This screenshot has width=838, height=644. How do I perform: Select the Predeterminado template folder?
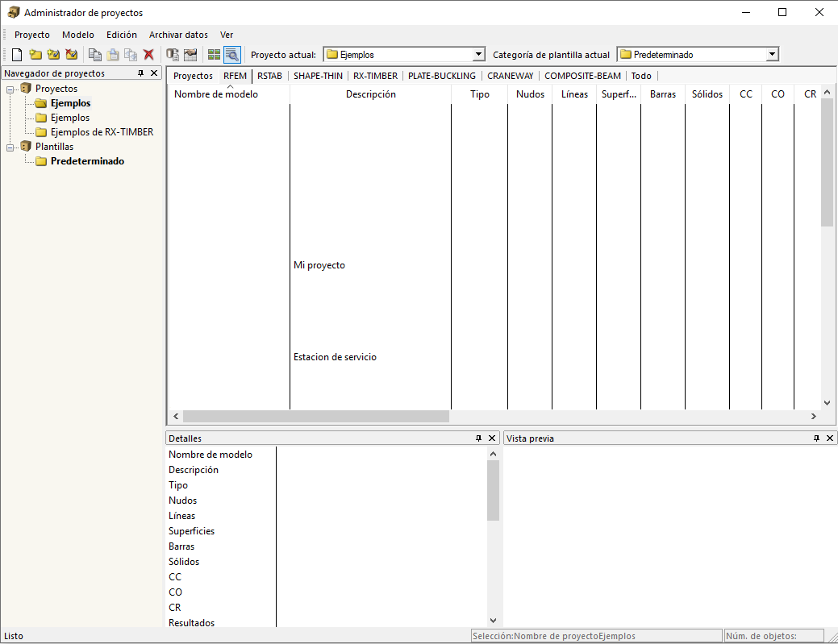coord(88,161)
